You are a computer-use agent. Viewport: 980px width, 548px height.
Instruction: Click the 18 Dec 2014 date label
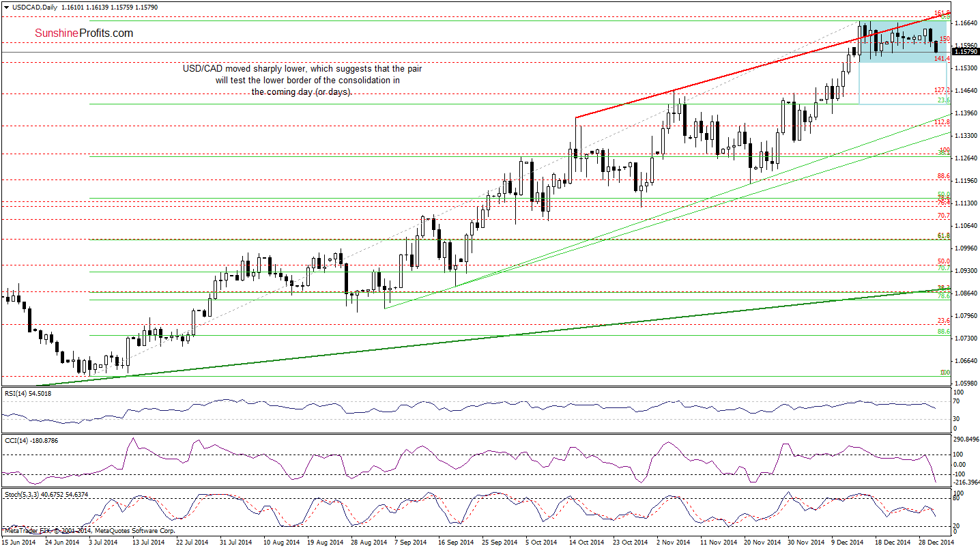[893, 543]
